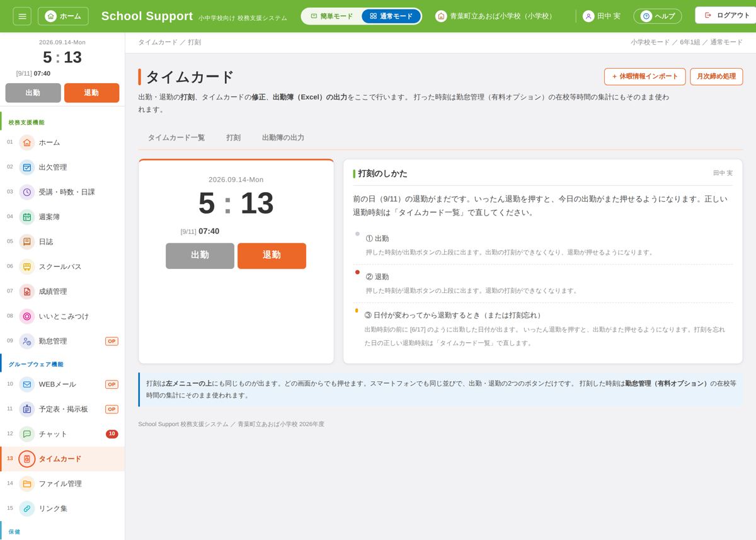Open the hamburger menu icon

coord(22,16)
